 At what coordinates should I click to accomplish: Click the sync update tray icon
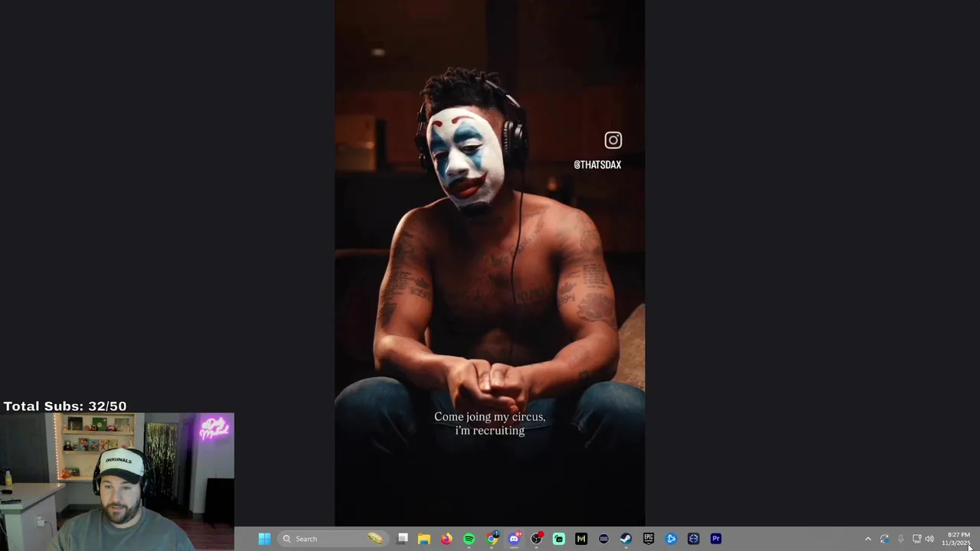pos(884,539)
